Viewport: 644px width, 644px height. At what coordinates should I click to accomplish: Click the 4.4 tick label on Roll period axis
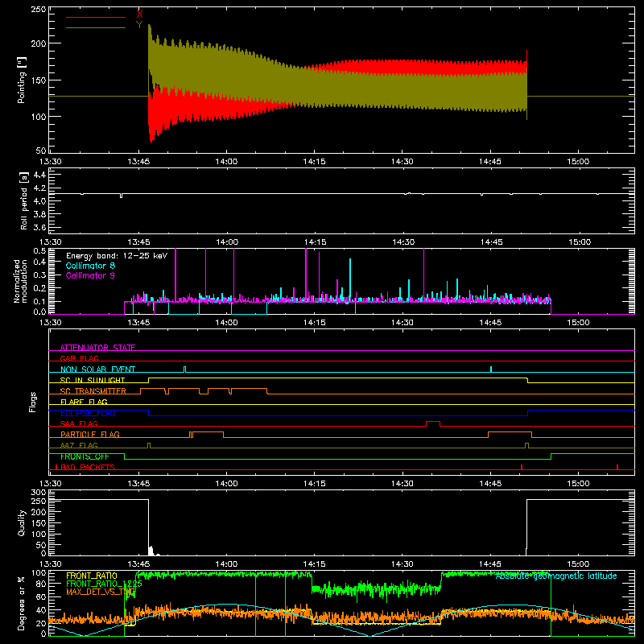39,175
